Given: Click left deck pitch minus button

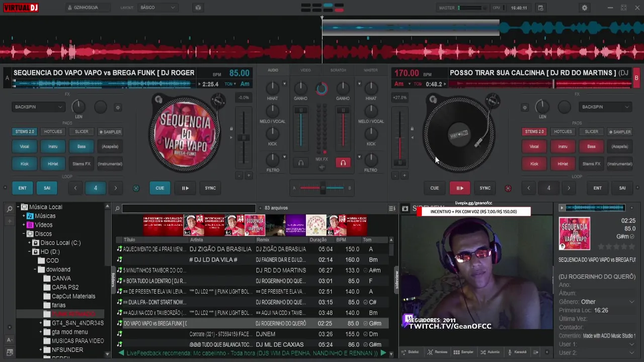Looking at the screenshot, I should click(x=239, y=175).
